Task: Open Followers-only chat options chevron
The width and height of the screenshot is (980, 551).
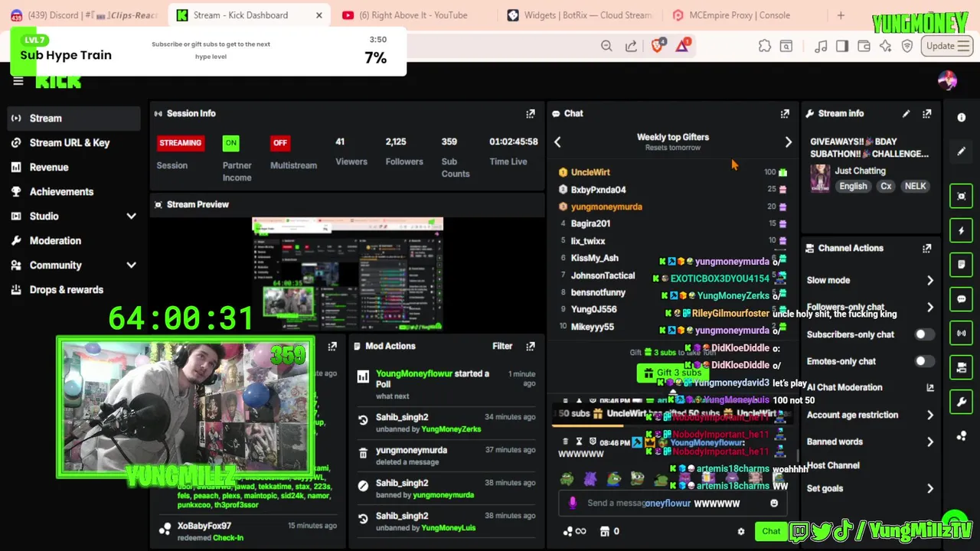Action: tap(930, 307)
